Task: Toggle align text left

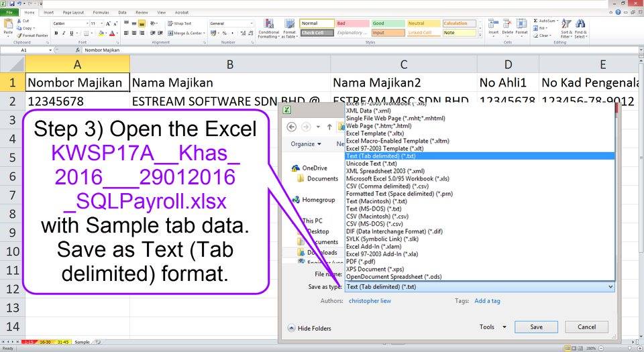Action: [127, 33]
